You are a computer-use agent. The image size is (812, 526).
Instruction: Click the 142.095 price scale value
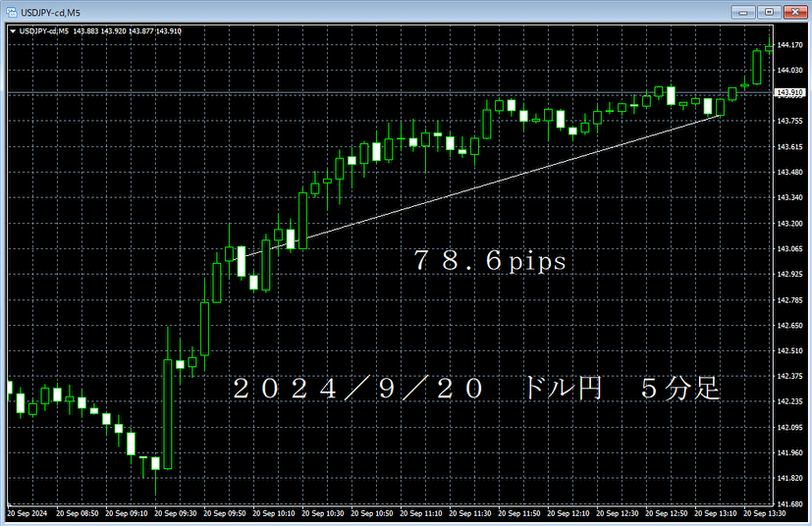pyautogui.click(x=789, y=428)
